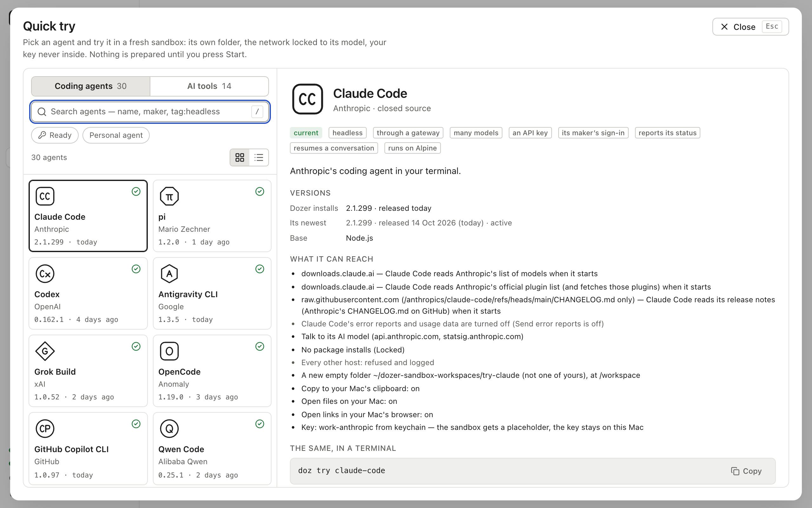
Task: Select the Grok Build agent name
Action: click(55, 372)
